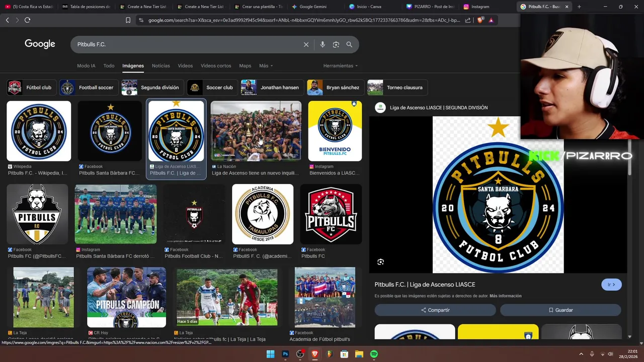Switch to Google Gemini browser tab

(x=313, y=7)
